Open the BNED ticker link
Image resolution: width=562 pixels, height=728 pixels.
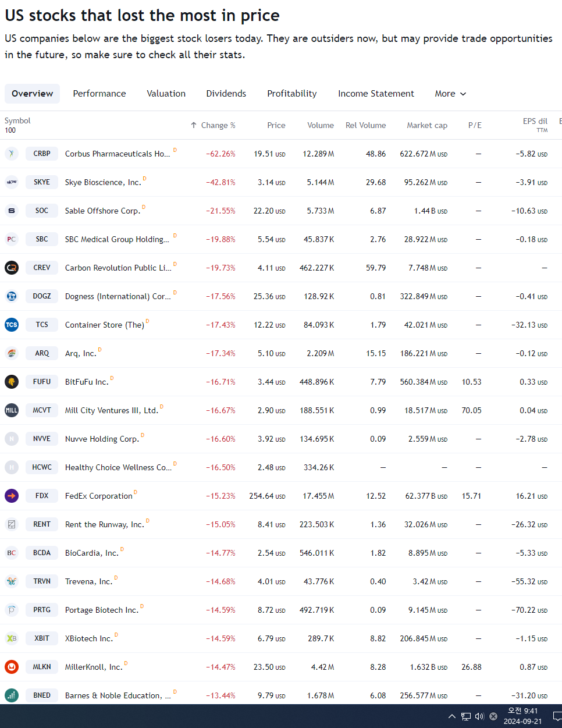(42, 695)
